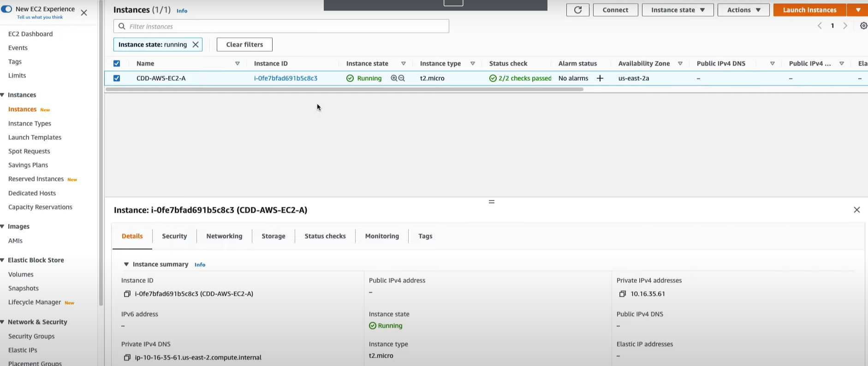Open the Actions dropdown menu
868x366 pixels.
point(743,10)
